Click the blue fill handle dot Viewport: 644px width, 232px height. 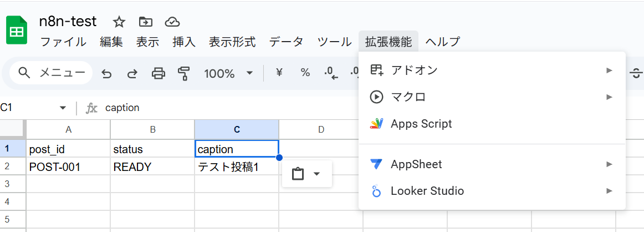click(279, 158)
